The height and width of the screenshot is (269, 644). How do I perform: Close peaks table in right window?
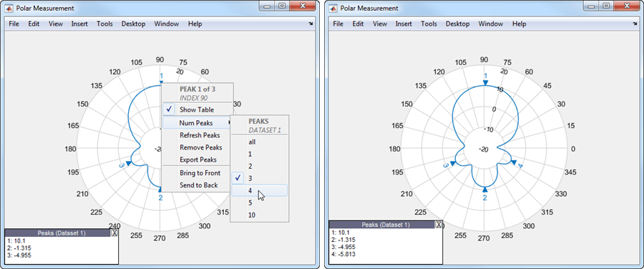point(439,225)
